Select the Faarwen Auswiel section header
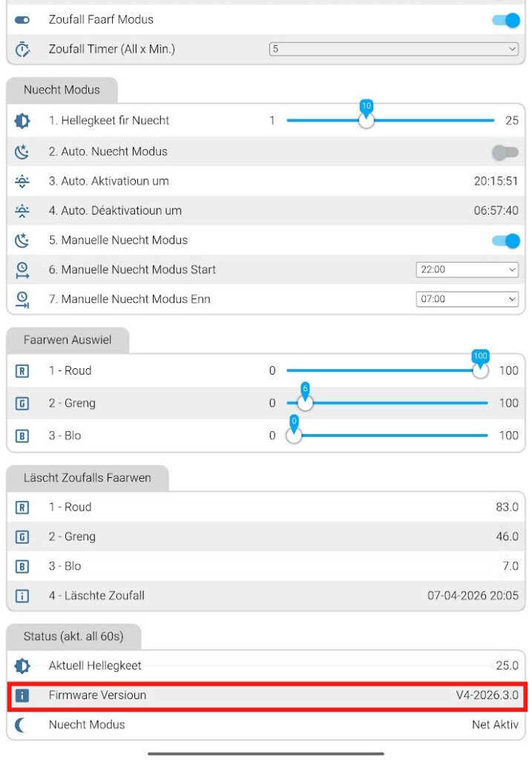Image resolution: width=532 pixels, height=760 pixels. (x=68, y=340)
